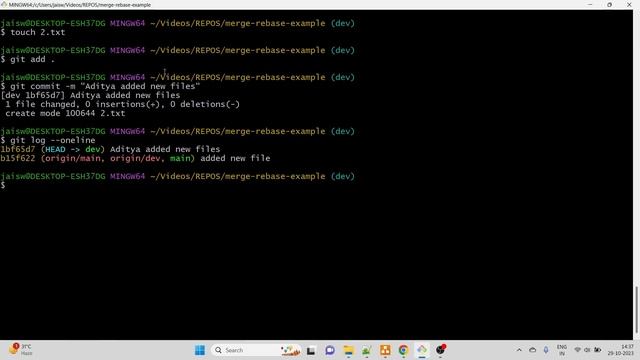Click the cloud sync tray icon
The width and height of the screenshot is (640, 360).
[532, 350]
